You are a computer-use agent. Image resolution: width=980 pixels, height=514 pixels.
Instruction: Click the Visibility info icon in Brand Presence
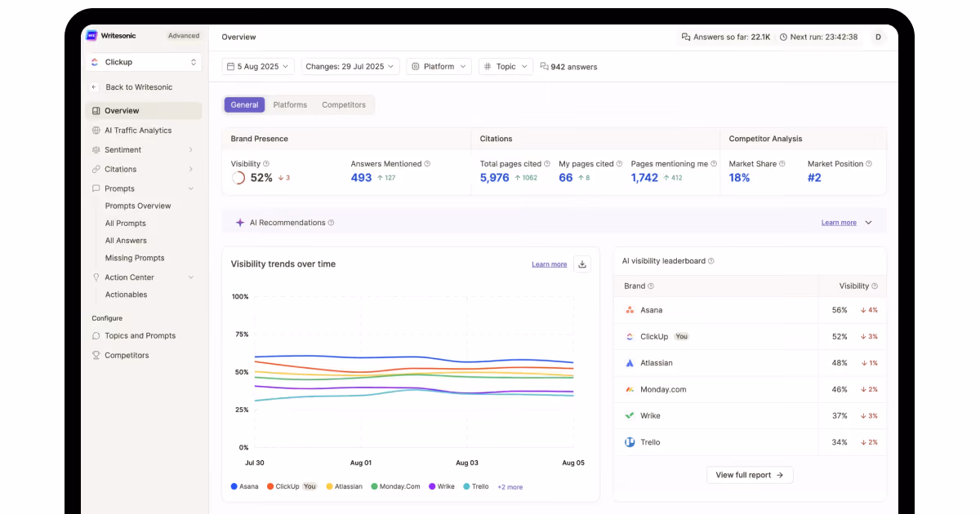[x=266, y=164]
